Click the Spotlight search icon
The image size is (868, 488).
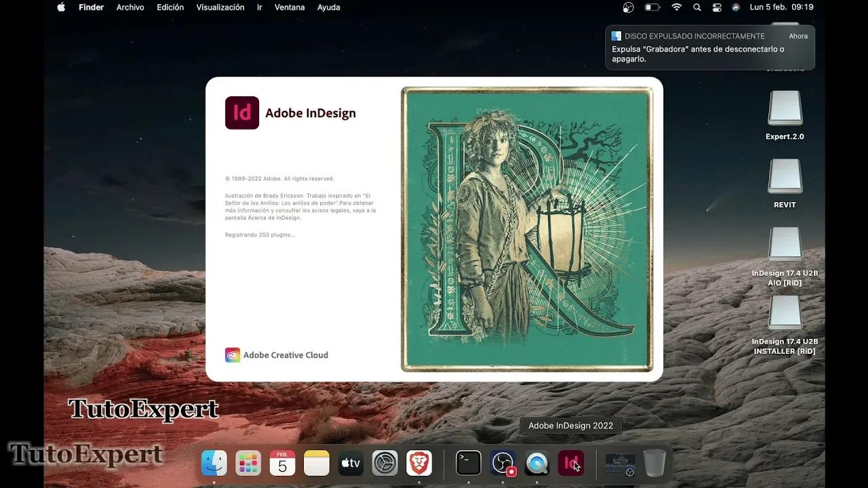pos(696,7)
